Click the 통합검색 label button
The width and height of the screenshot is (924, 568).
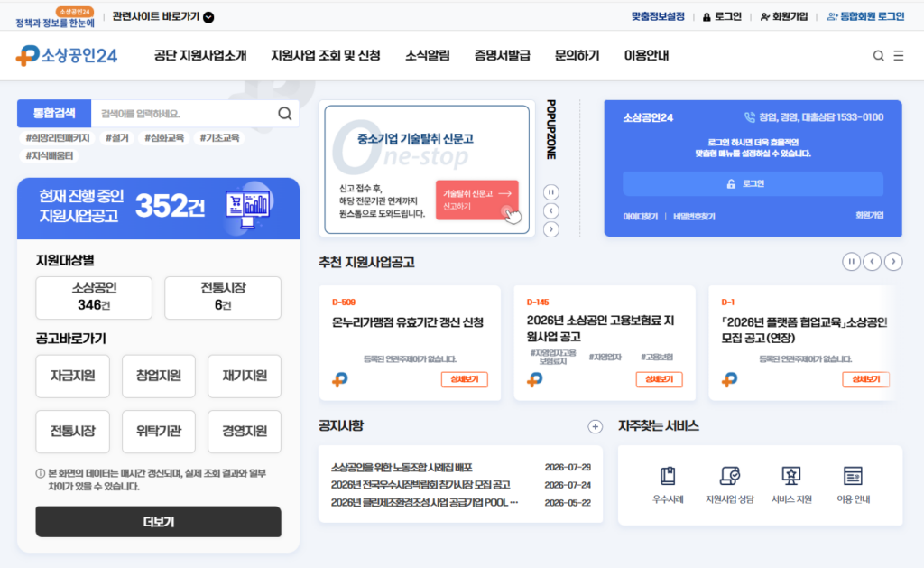point(54,113)
